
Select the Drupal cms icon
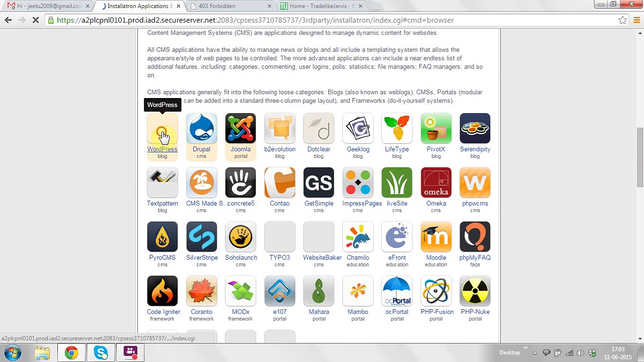click(x=201, y=129)
